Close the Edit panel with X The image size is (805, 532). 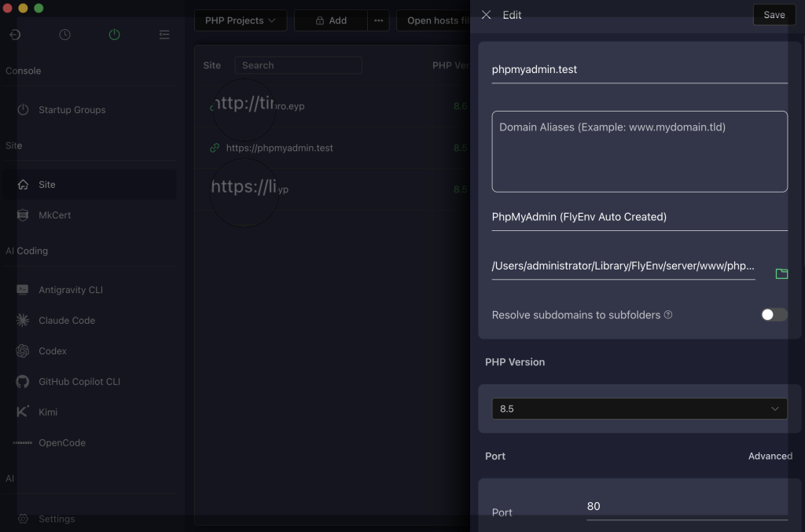(x=486, y=15)
